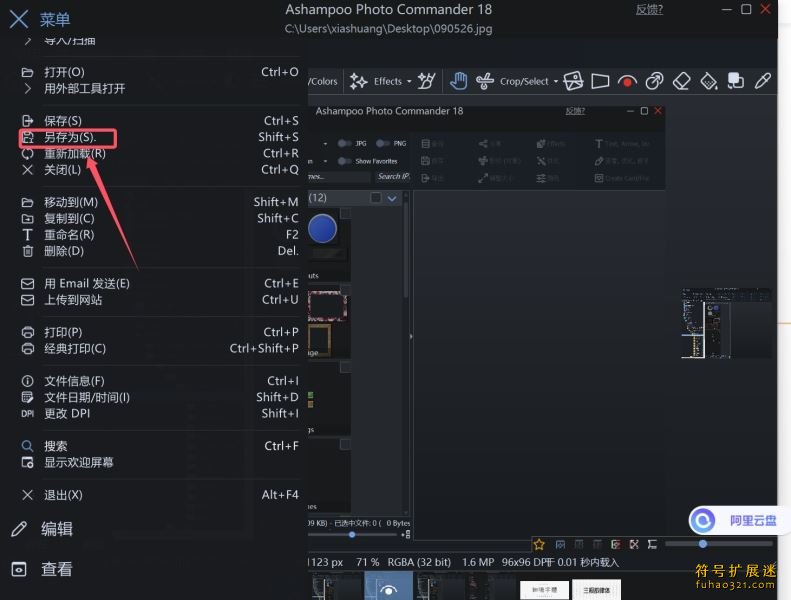Select 更改 DPI menu entry

coord(160,414)
